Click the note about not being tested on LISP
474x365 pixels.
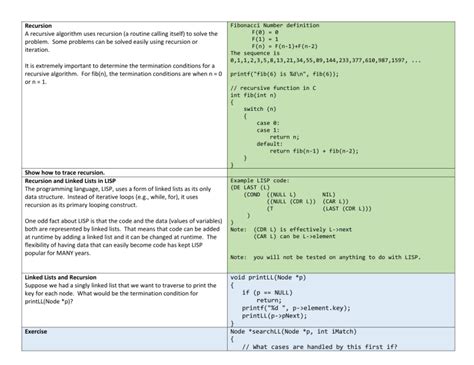[325, 257]
